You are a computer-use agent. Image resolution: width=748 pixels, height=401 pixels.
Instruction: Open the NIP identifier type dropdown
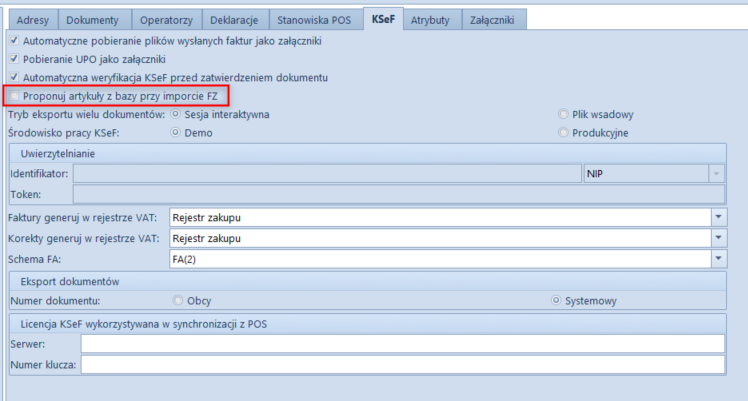[716, 174]
